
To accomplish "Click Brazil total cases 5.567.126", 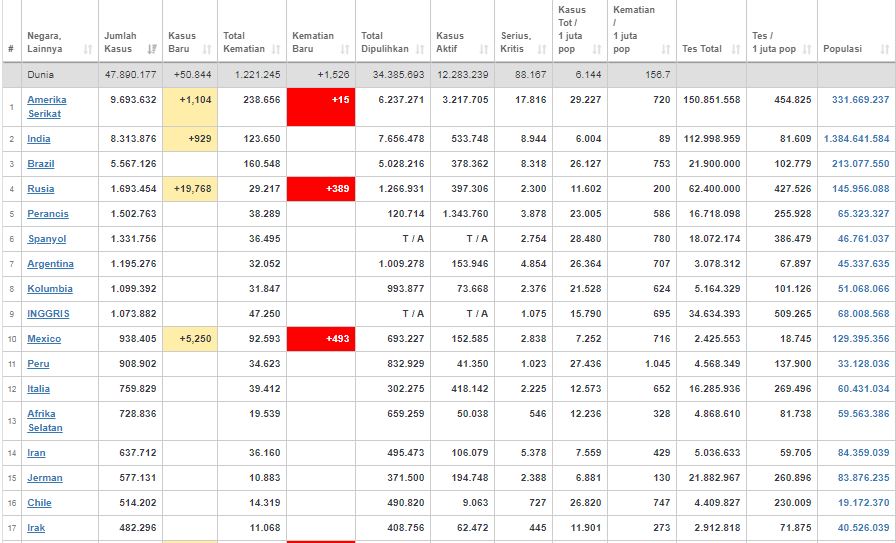I will pos(133,163).
